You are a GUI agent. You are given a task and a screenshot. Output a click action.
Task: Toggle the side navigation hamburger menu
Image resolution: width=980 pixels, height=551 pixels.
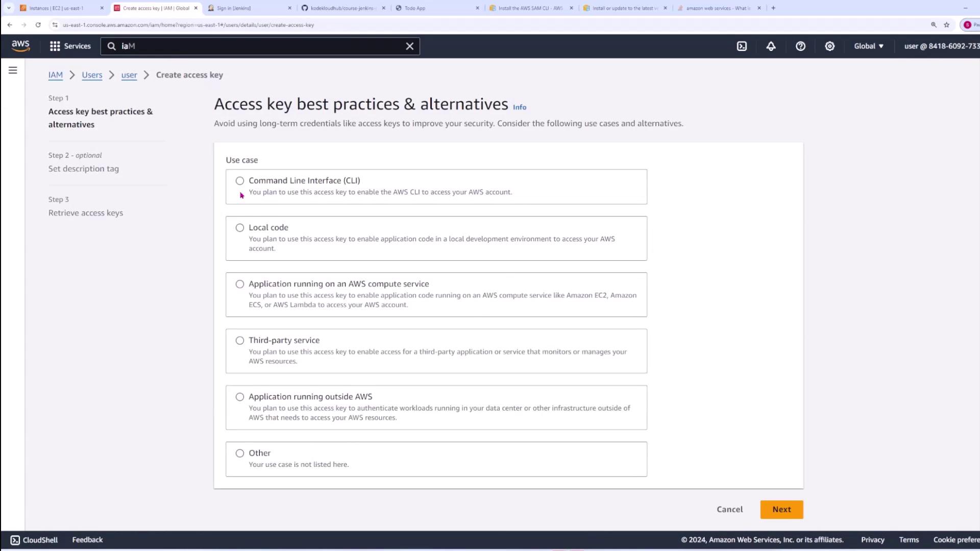click(x=13, y=70)
